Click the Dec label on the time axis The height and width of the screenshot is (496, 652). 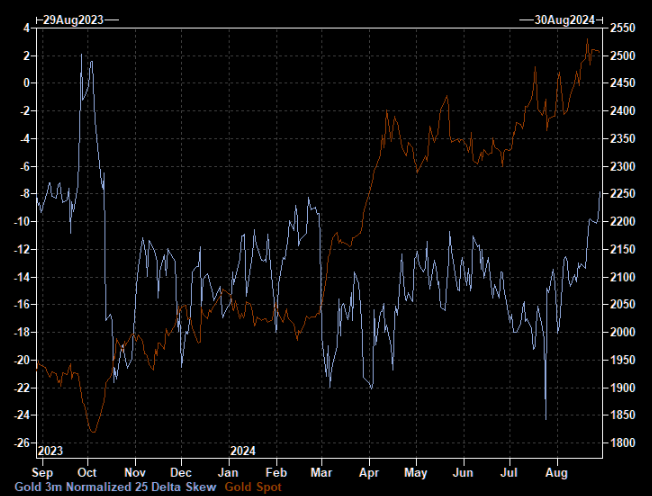[180, 470]
